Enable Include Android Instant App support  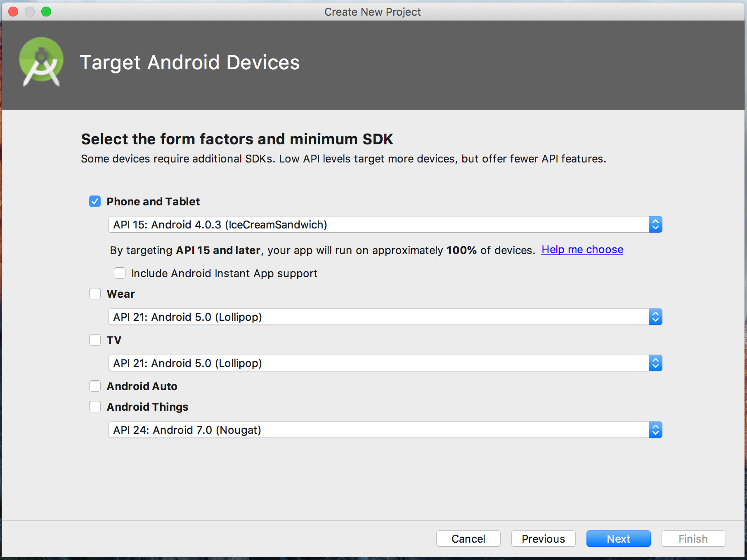tap(120, 273)
